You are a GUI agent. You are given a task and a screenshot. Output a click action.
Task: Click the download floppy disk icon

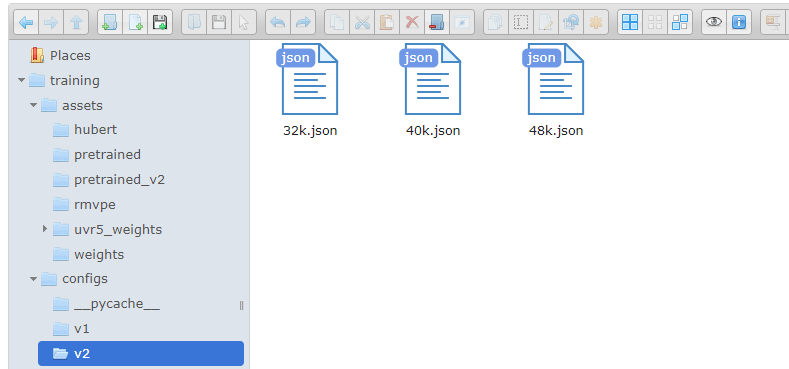(x=219, y=22)
